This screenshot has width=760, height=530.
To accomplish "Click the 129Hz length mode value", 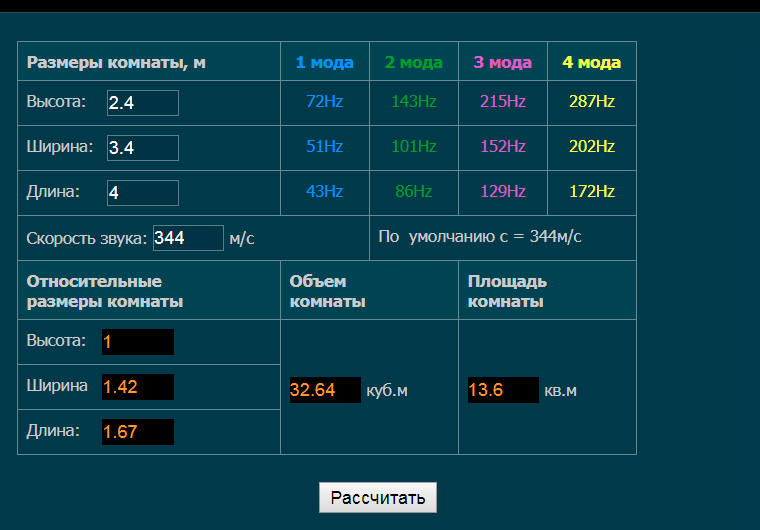I will (x=502, y=191).
